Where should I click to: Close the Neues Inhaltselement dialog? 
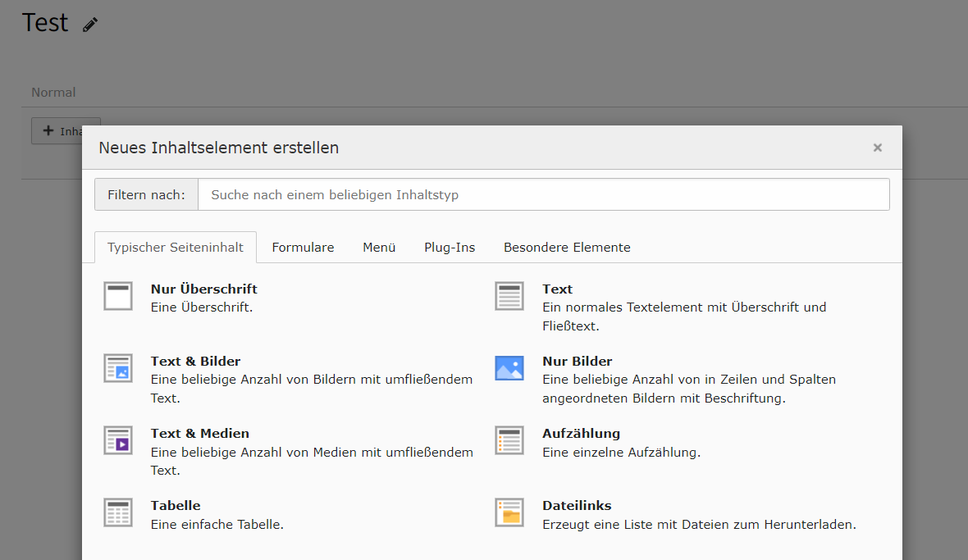[877, 148]
